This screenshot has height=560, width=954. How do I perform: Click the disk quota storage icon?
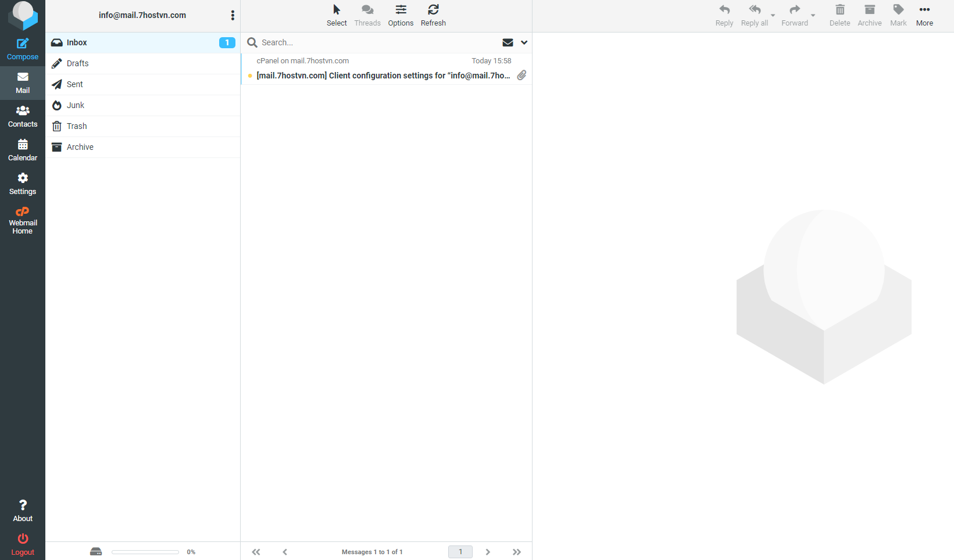[96, 552]
